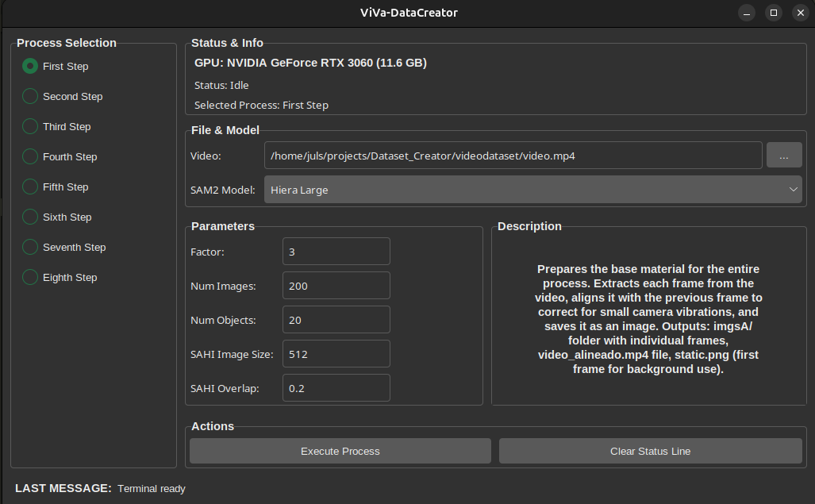The image size is (815, 504).
Task: Edit the Factor parameter value
Action: coord(336,251)
